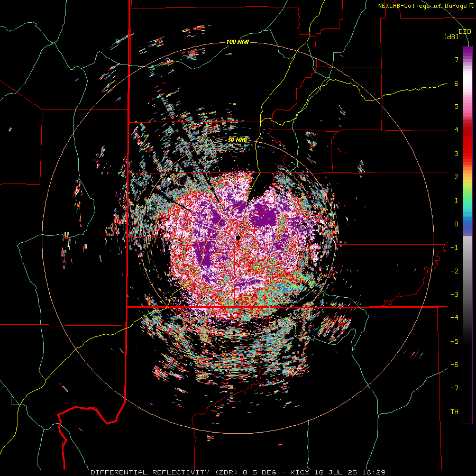Click the -3 value on the scale
This screenshot has width=476, height=476.
[454, 295]
